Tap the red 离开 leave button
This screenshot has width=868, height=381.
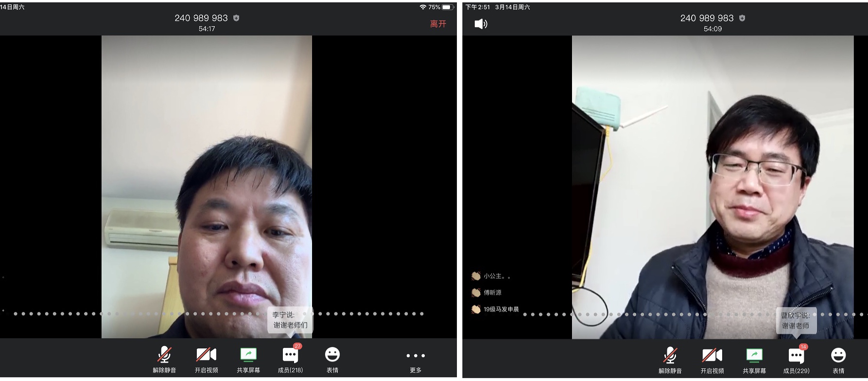click(x=437, y=24)
